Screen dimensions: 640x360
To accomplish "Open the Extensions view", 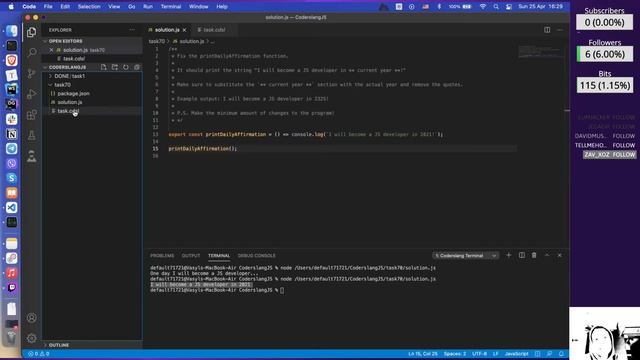I will pos(31,115).
